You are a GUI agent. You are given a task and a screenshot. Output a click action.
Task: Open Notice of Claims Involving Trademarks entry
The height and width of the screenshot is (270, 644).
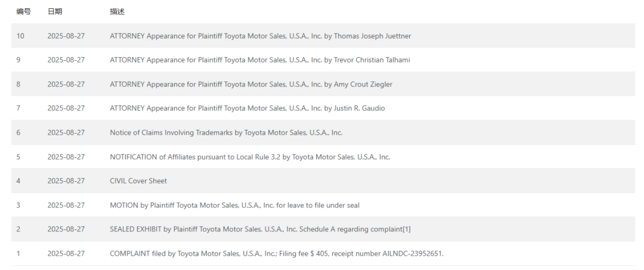226,132
